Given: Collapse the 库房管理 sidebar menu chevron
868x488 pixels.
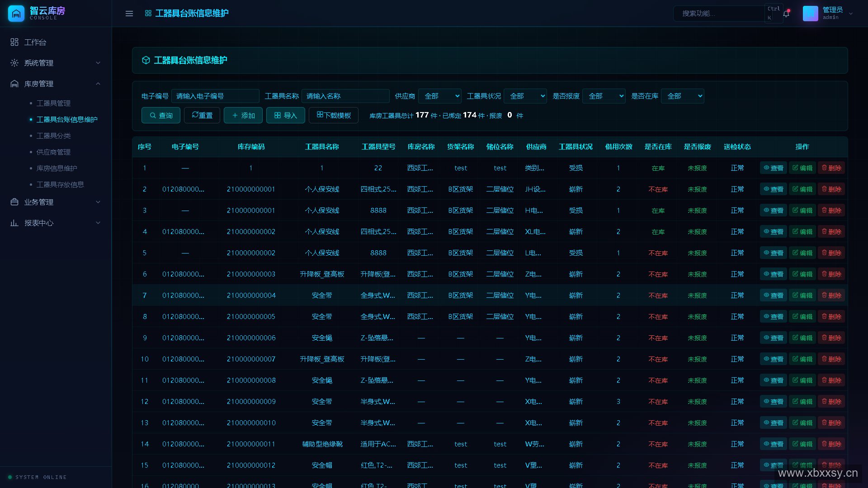Looking at the screenshot, I should pyautogui.click(x=98, y=84).
